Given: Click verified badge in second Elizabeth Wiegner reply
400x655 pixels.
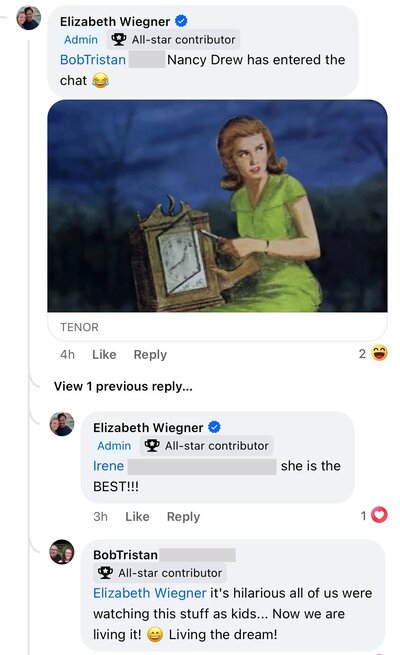Looking at the screenshot, I should point(214,427).
